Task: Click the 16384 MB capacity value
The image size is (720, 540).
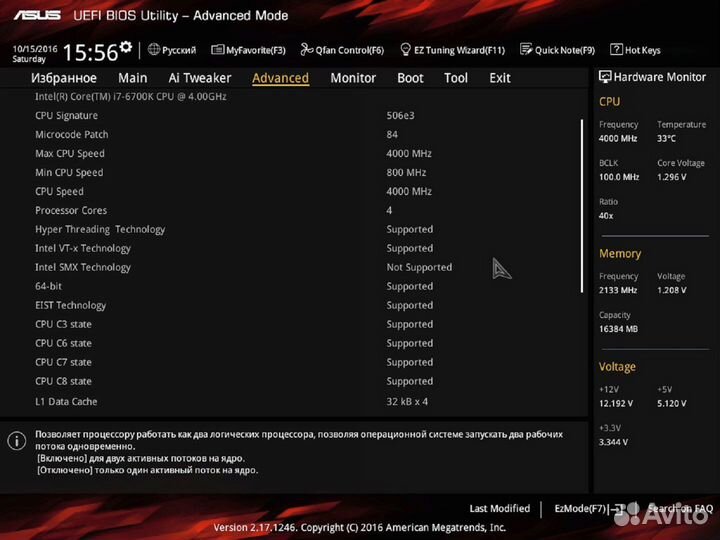Action: point(619,329)
